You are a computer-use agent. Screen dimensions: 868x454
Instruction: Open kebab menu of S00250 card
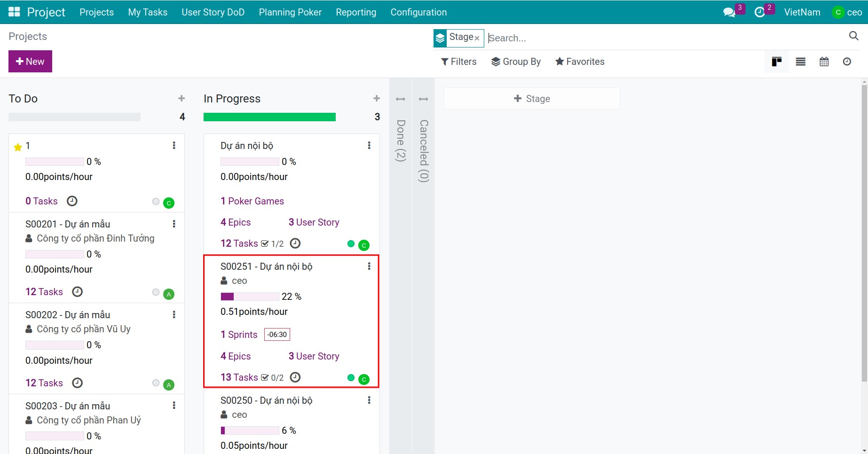pyautogui.click(x=369, y=400)
